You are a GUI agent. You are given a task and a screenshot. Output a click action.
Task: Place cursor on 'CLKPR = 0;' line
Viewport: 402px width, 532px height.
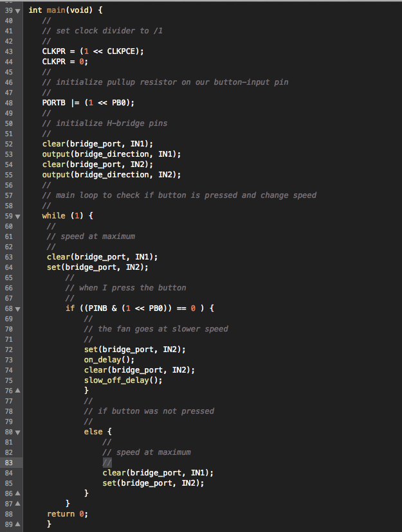click(x=65, y=62)
